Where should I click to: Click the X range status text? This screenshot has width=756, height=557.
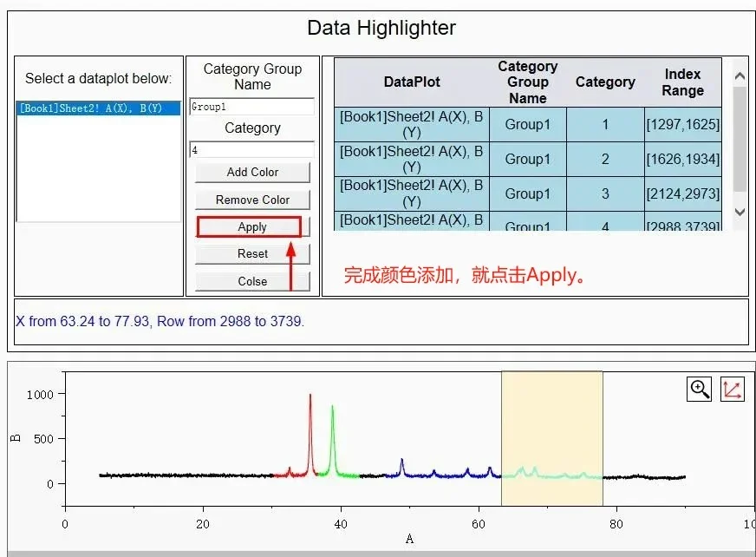(x=160, y=322)
